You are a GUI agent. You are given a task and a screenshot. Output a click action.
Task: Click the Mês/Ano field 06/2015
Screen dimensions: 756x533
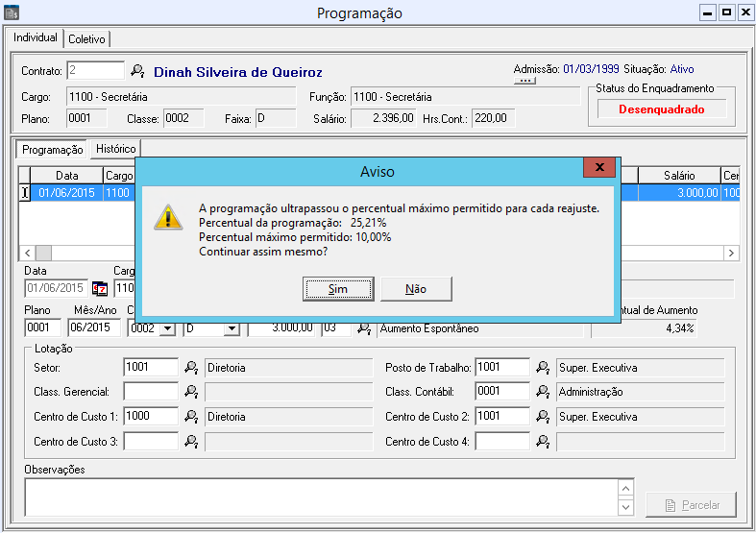pyautogui.click(x=94, y=327)
